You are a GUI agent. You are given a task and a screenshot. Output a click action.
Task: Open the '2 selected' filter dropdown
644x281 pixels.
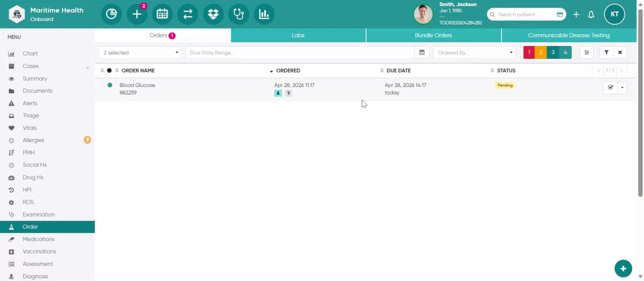tap(140, 52)
